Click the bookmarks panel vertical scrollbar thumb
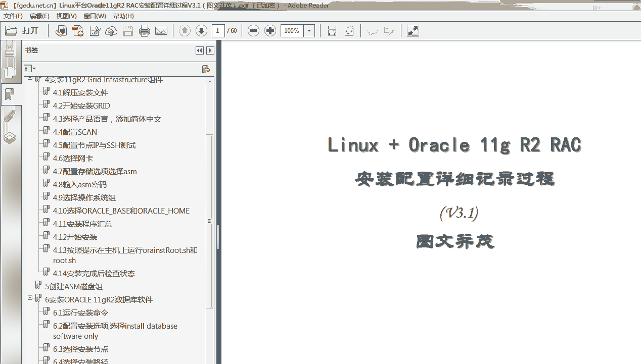 pyautogui.click(x=209, y=221)
